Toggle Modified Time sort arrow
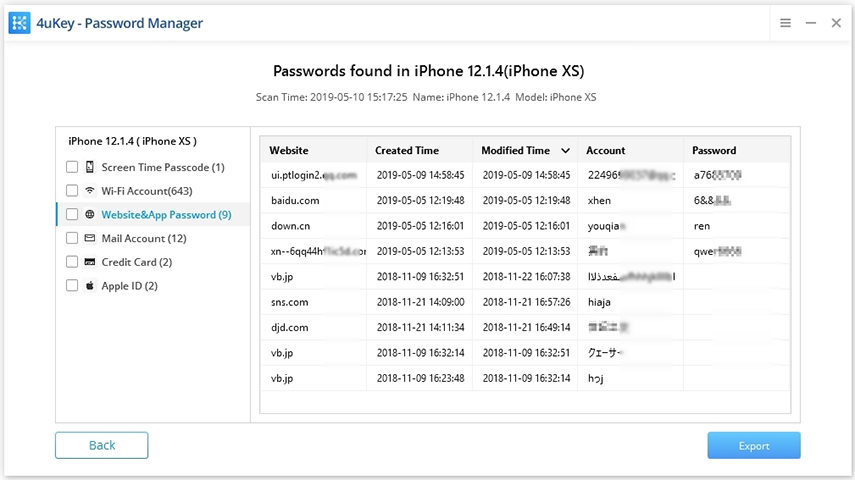This screenshot has height=480, width=855. pyautogui.click(x=565, y=151)
